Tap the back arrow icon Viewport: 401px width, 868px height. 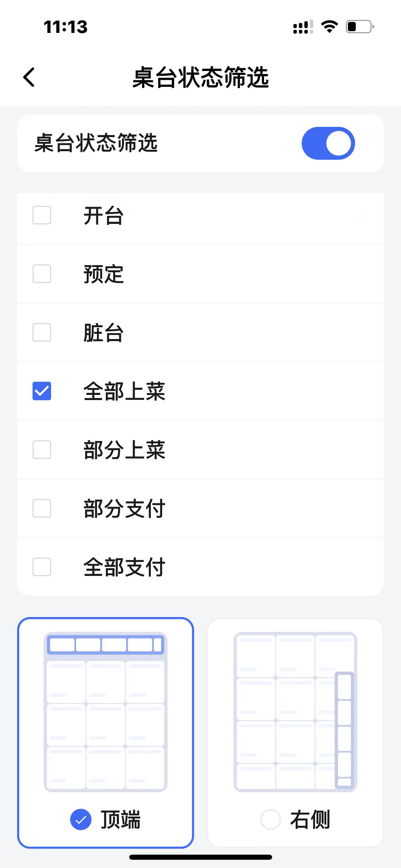click(x=29, y=77)
